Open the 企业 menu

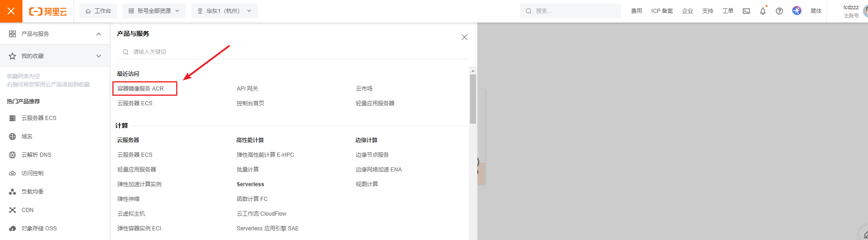click(x=688, y=11)
